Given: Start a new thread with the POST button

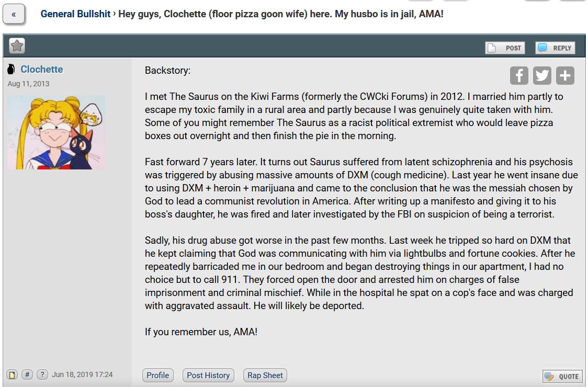Looking at the screenshot, I should tap(505, 48).
